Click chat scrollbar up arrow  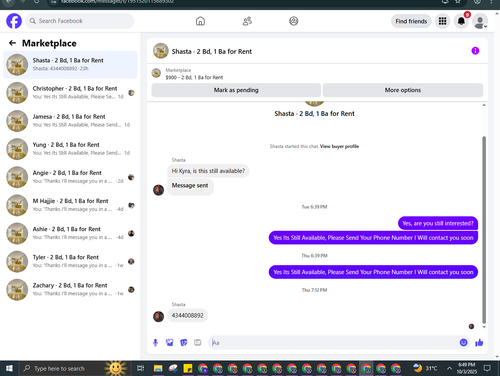point(484,105)
